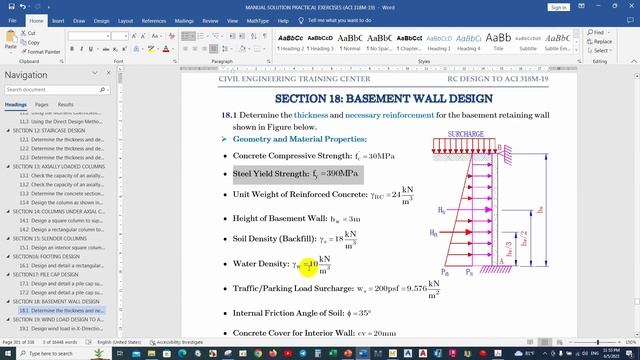Collapse SECTION 18: BASEMENT WALL DESIGN heading
The height and width of the screenshot is (360, 640).
(8, 302)
